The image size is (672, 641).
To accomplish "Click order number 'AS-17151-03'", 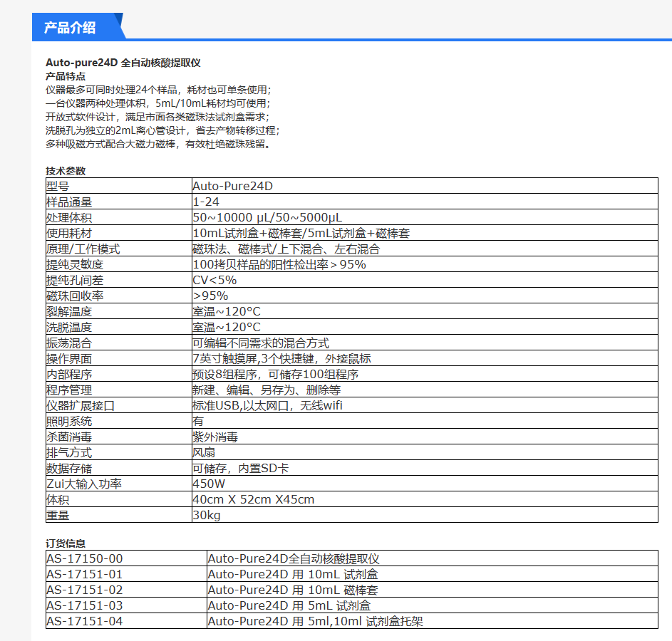I will tap(84, 605).
